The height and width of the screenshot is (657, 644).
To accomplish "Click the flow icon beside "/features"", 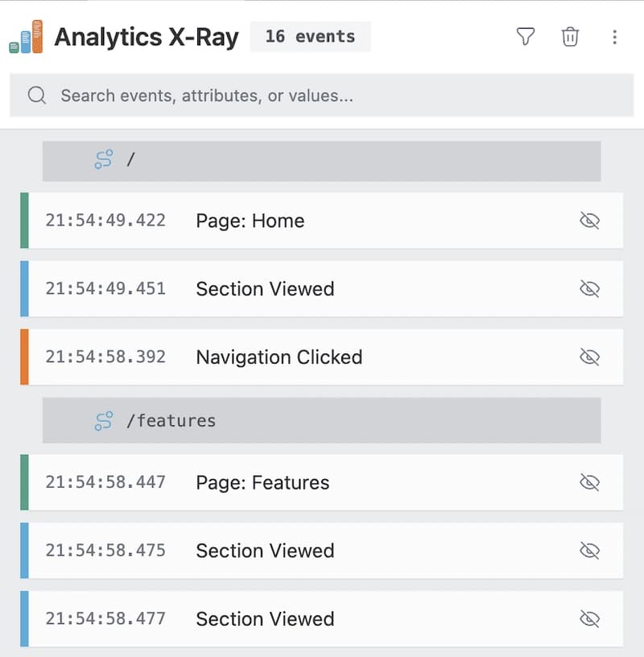I will 101,420.
